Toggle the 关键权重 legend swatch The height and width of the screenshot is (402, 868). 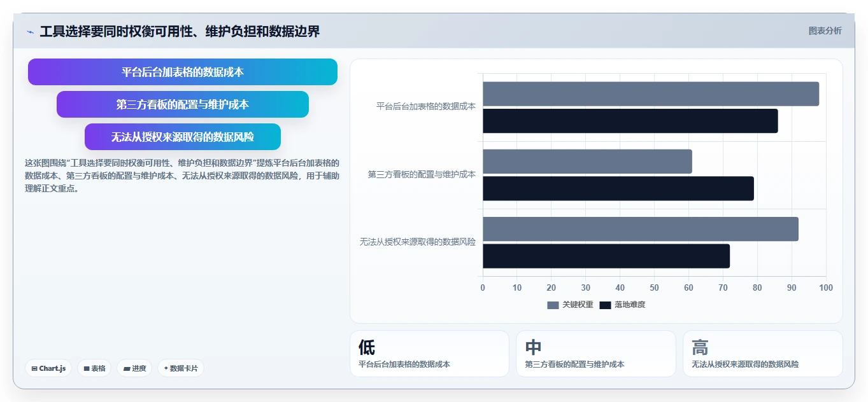[x=553, y=305]
